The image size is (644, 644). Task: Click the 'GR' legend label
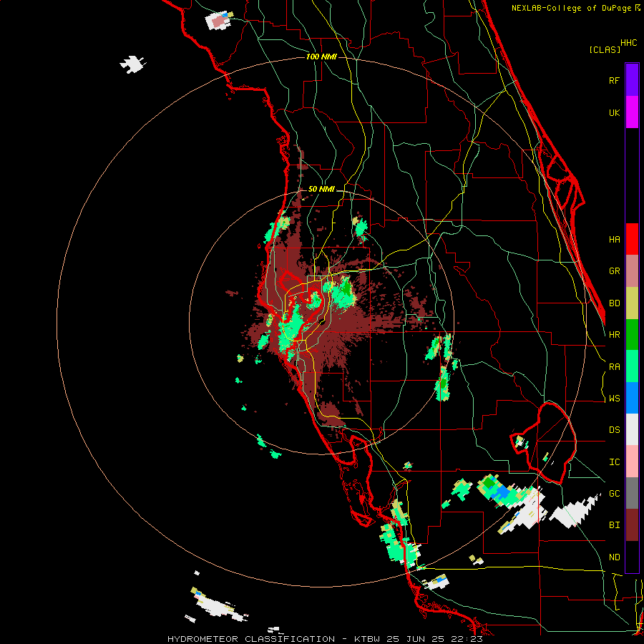[614, 271]
